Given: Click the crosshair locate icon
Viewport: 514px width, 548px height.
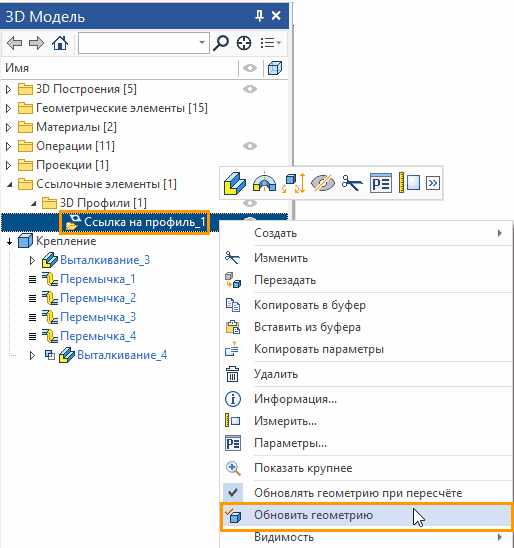Looking at the screenshot, I should [x=244, y=43].
